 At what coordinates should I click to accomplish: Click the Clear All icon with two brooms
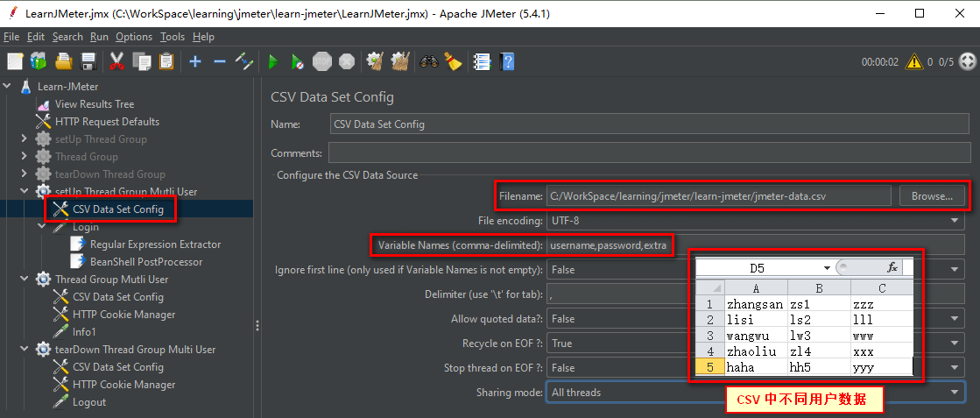click(x=400, y=61)
